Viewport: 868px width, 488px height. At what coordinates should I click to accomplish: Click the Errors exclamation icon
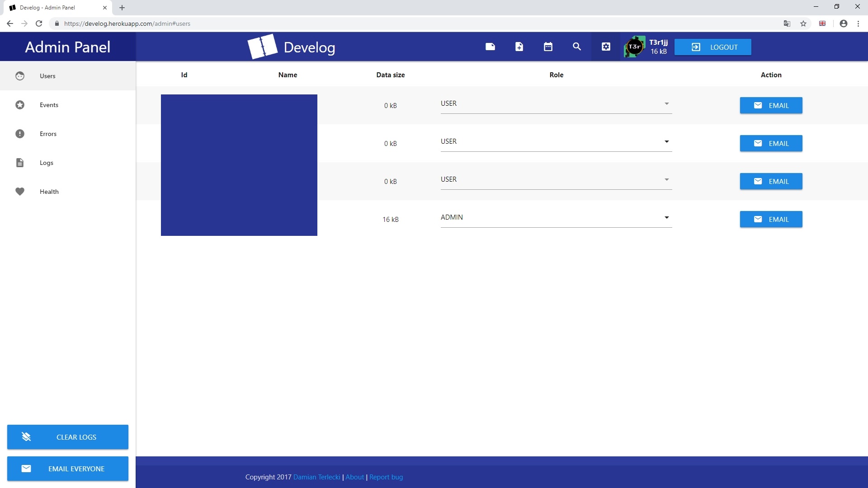point(20,134)
